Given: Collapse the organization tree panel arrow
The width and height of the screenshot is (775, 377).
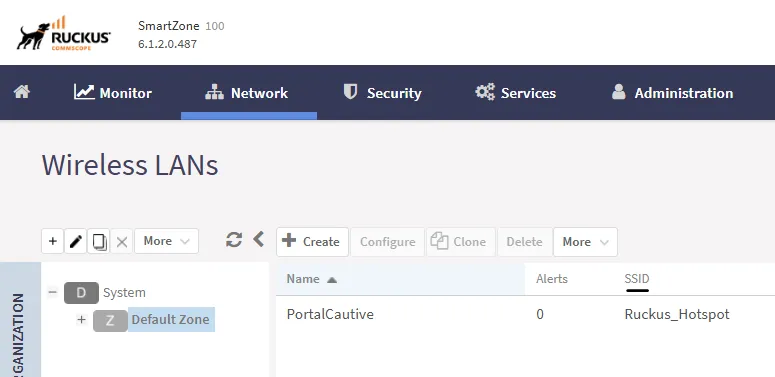Looking at the screenshot, I should [x=258, y=239].
